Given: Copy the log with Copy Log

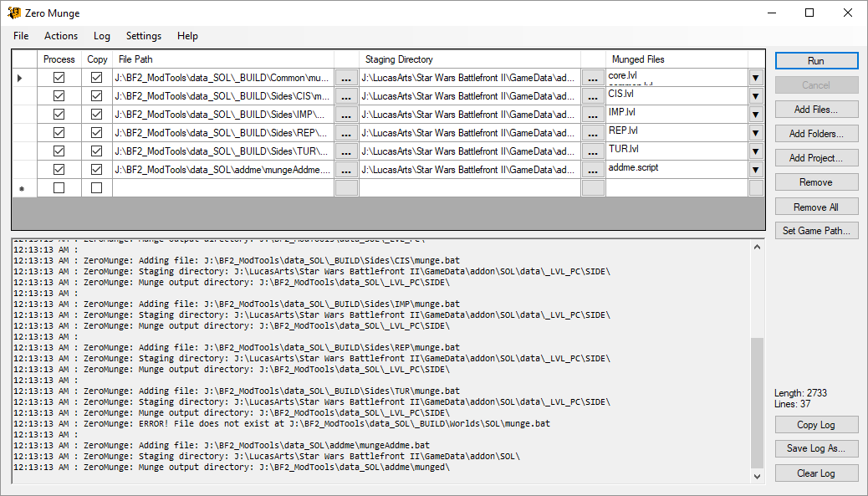Looking at the screenshot, I should click(x=816, y=425).
